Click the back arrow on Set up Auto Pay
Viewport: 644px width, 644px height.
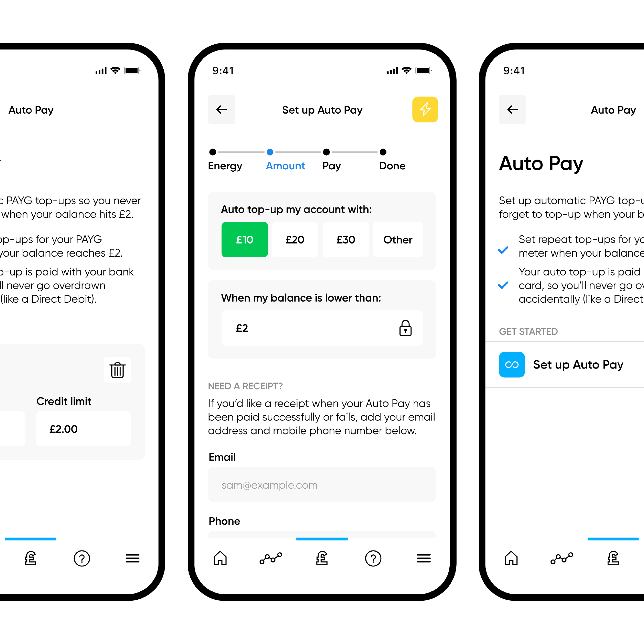pyautogui.click(x=222, y=109)
